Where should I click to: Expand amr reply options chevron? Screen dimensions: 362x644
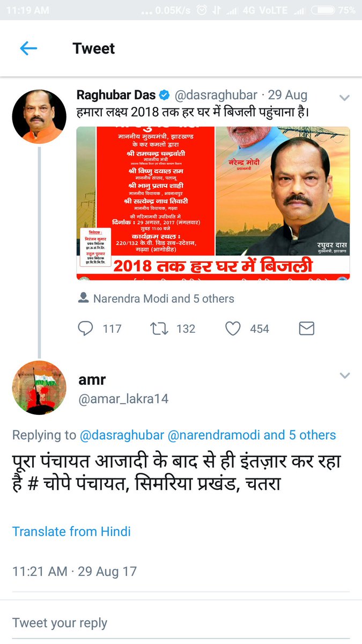coord(344,376)
